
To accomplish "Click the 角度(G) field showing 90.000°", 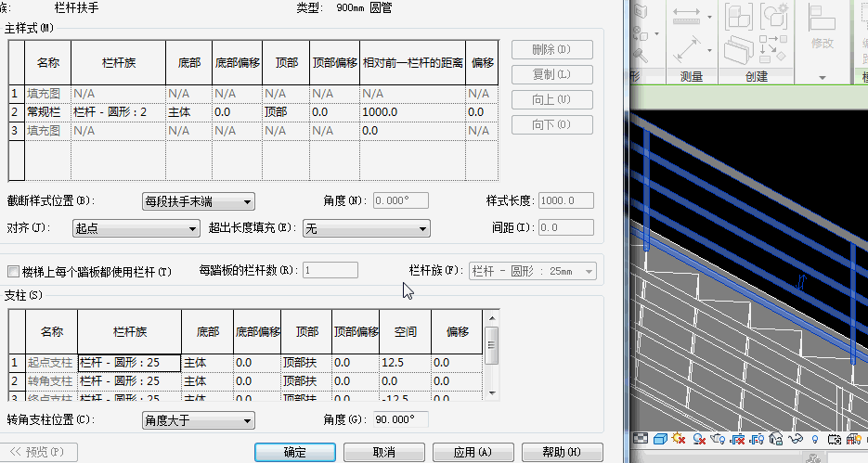I will coord(401,419).
